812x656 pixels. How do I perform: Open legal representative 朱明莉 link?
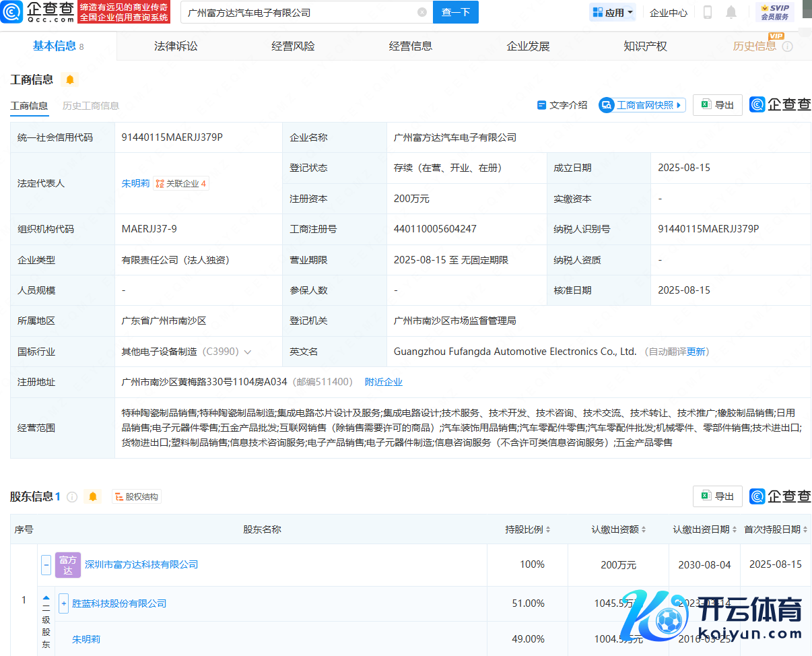click(135, 183)
